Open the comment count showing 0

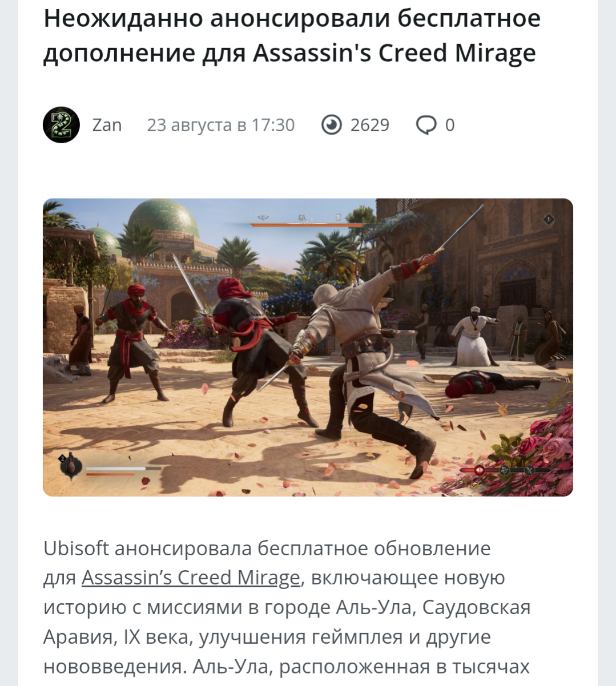pos(450,125)
